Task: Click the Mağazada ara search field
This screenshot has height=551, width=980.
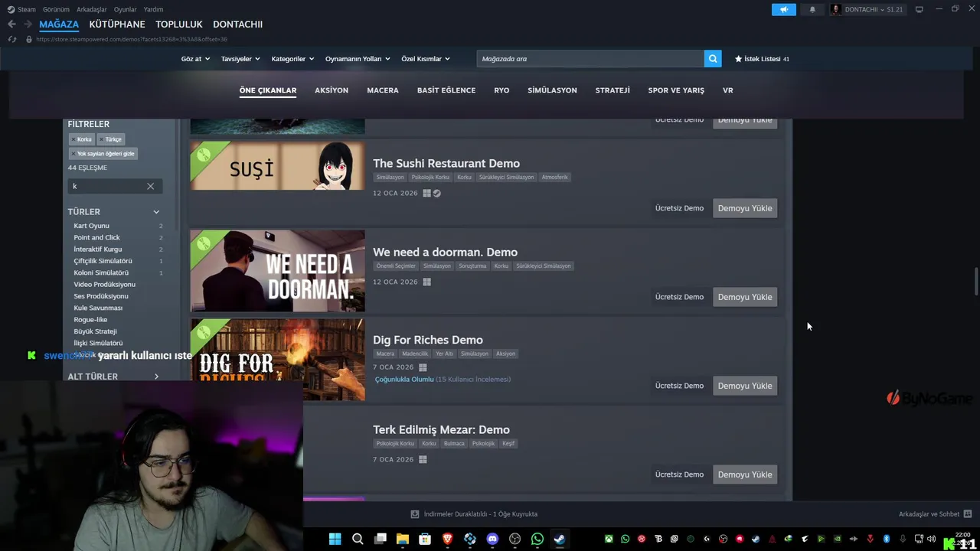Action: [590, 59]
